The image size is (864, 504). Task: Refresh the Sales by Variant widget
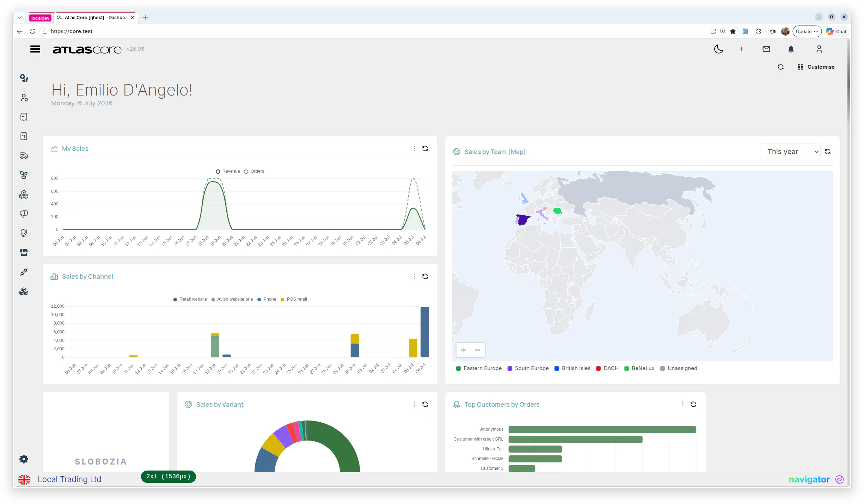point(425,404)
